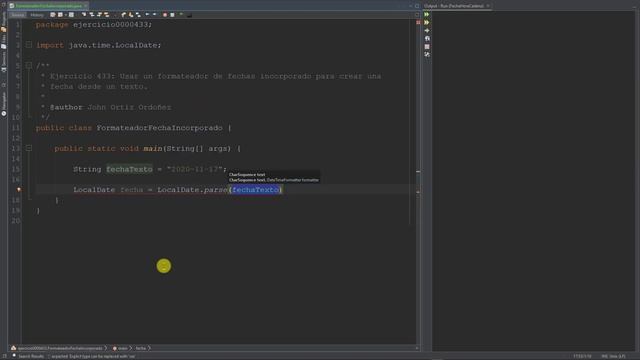Click the start macro recording icon

point(172,15)
